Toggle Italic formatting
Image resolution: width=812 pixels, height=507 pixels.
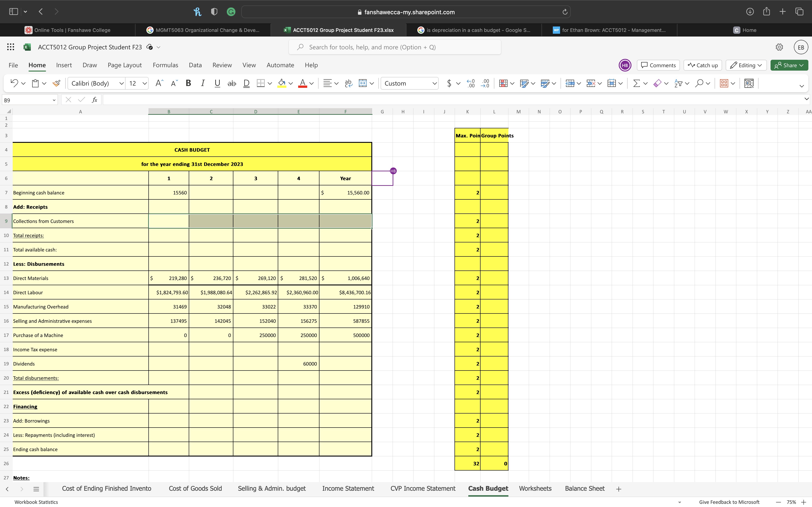tap(203, 83)
